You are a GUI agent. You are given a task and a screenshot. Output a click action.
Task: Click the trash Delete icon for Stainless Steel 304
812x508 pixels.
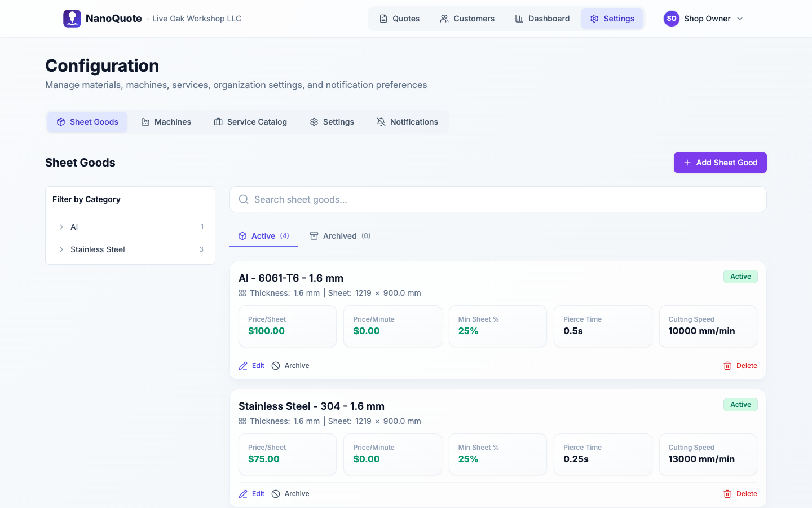[x=727, y=494]
